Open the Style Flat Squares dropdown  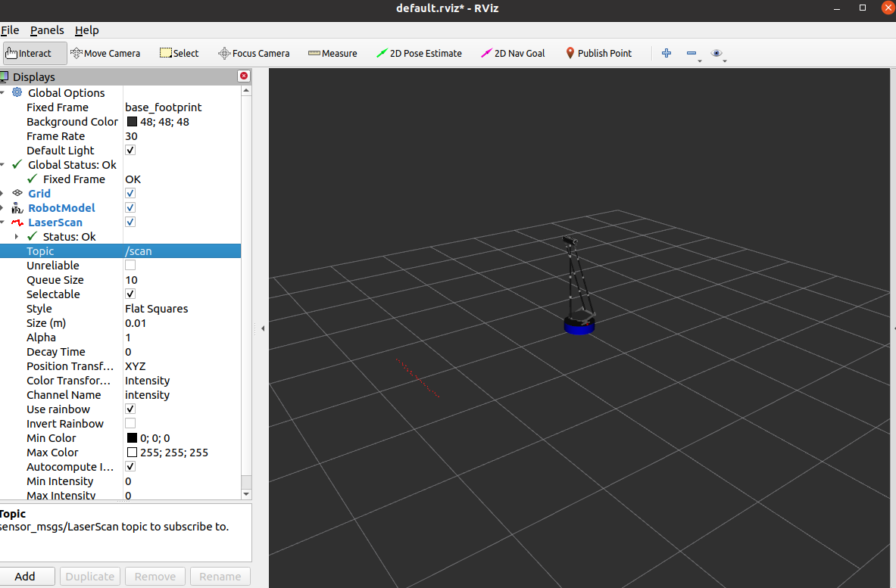(182, 308)
